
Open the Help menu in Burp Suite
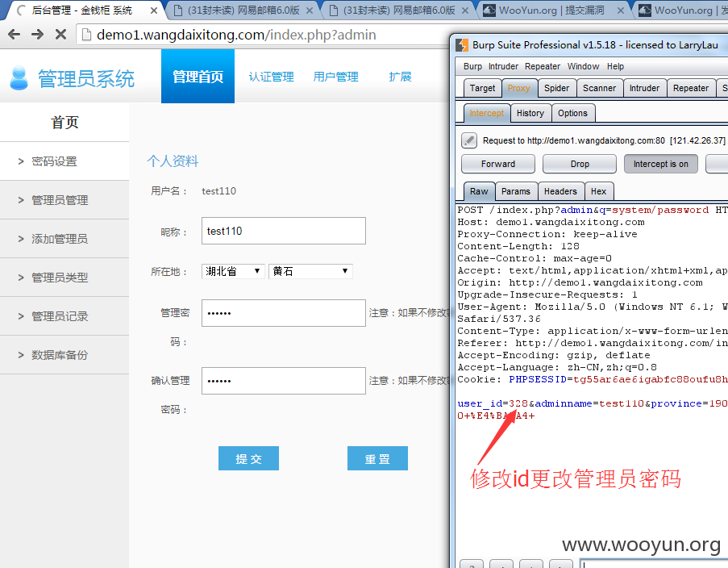tap(615, 66)
